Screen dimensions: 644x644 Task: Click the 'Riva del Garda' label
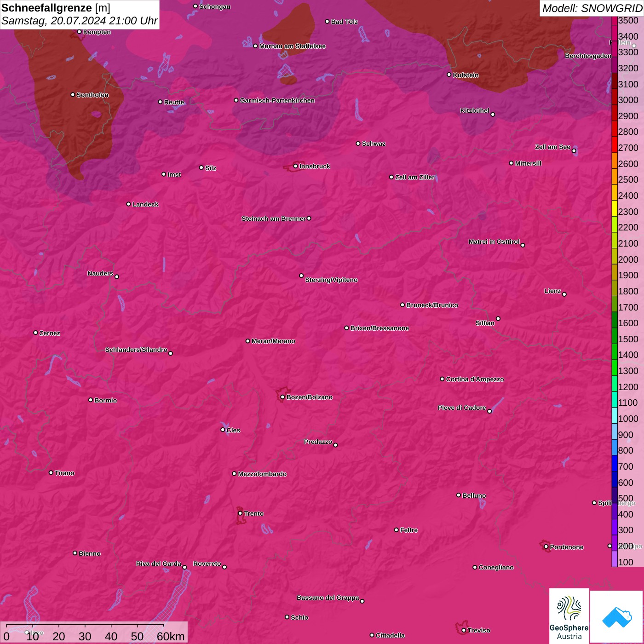159,563
